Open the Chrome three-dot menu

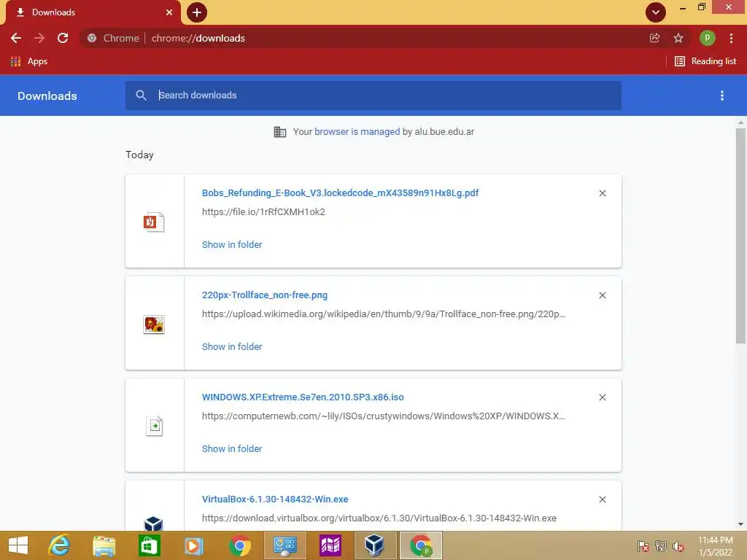point(731,38)
